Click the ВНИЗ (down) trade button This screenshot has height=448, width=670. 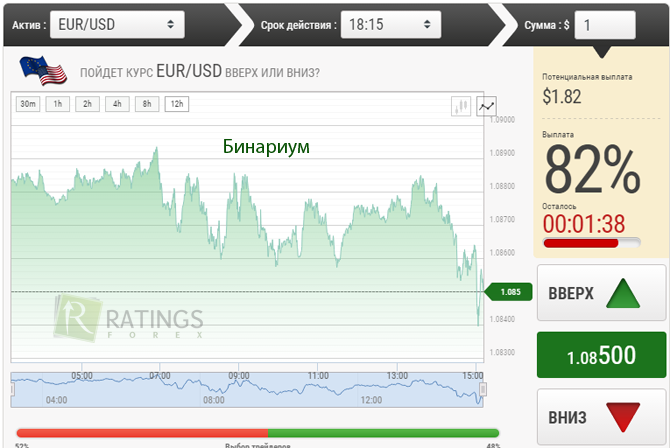[602, 417]
